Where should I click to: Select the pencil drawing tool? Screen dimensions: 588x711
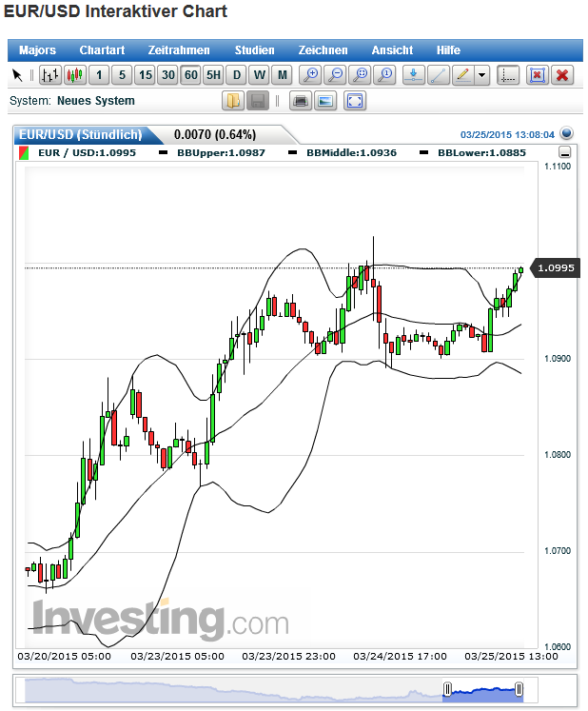pos(462,75)
